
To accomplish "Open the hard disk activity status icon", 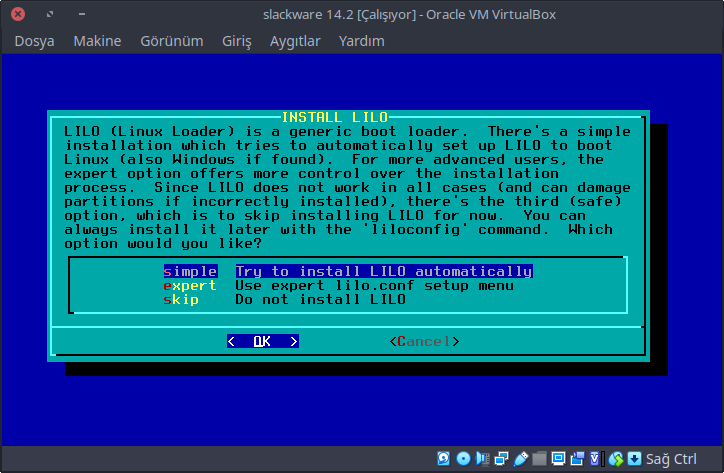I will click(443, 459).
